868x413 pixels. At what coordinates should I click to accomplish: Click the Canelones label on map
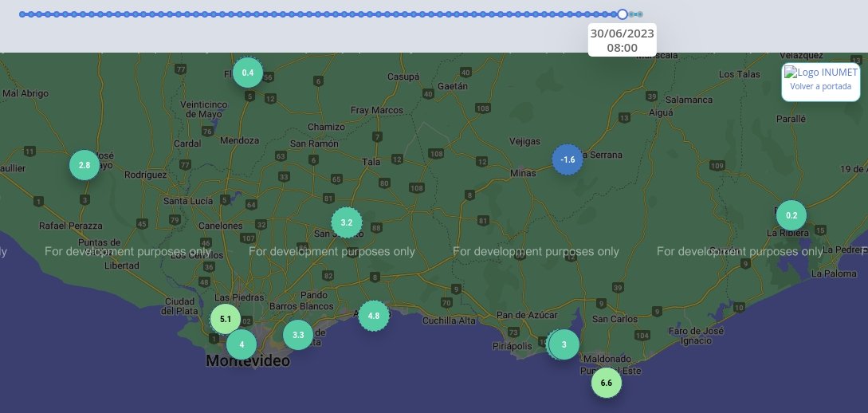(220, 226)
